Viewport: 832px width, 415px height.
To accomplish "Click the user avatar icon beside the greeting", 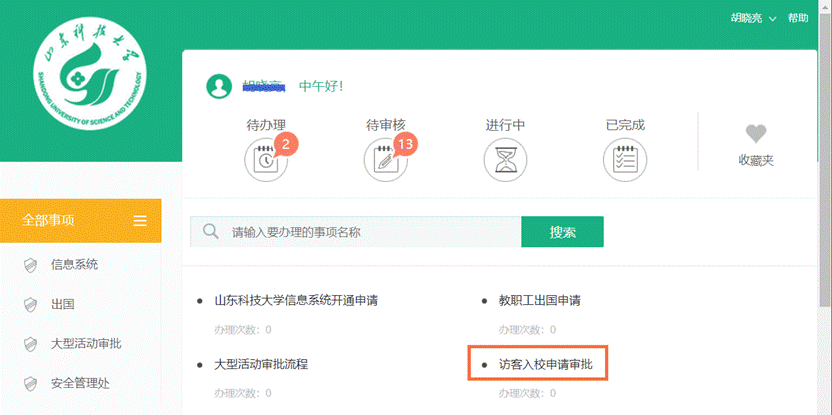I will (x=219, y=87).
